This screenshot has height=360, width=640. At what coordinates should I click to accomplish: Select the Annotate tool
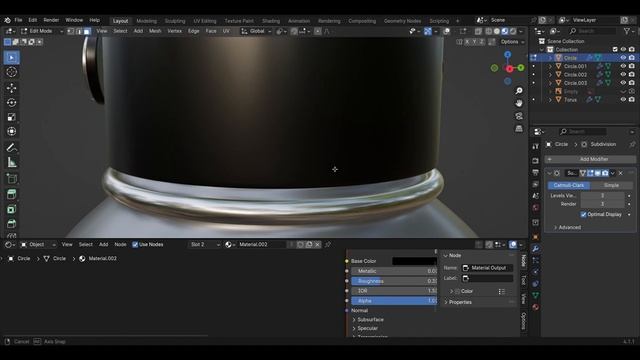coord(11,148)
